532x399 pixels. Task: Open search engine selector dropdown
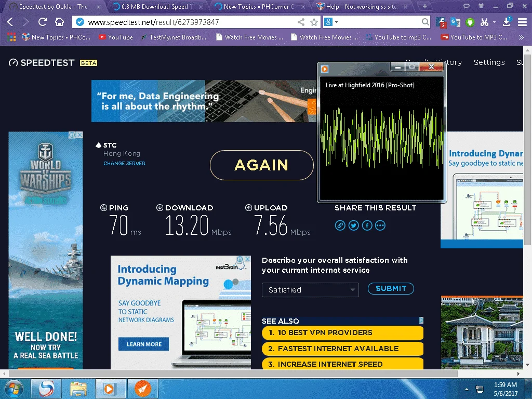tap(331, 22)
